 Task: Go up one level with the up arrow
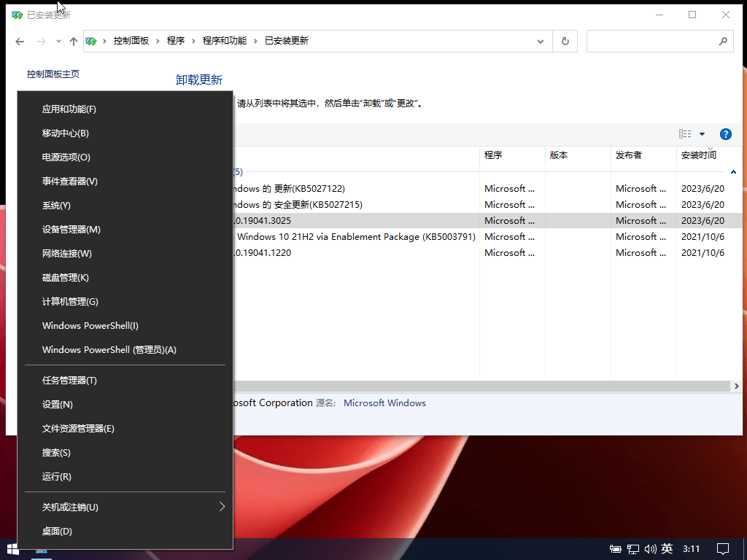74,42
